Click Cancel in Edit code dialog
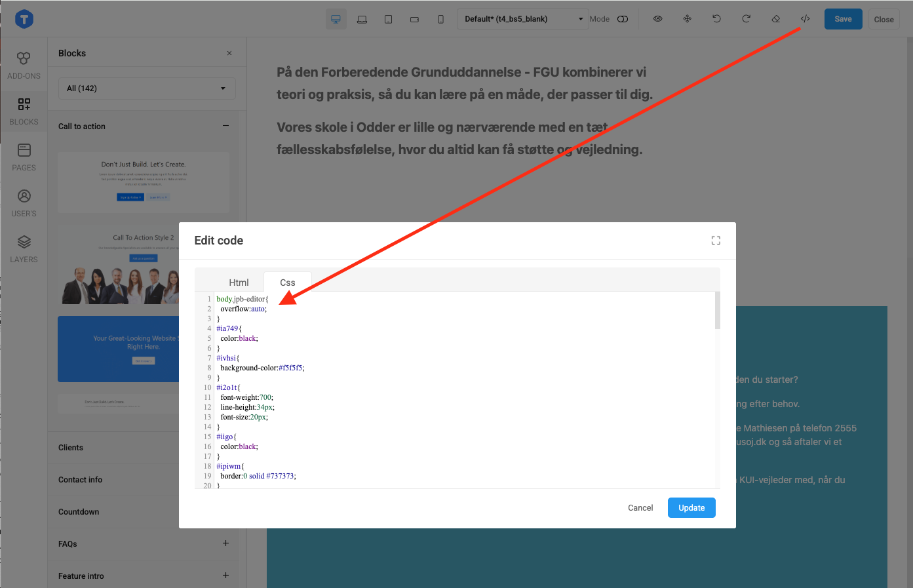 click(640, 508)
